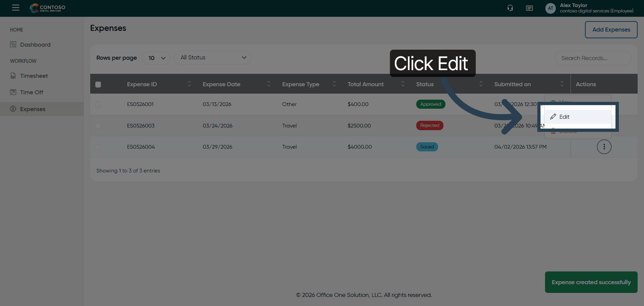Sort by Total Amount column arrows

tap(403, 84)
